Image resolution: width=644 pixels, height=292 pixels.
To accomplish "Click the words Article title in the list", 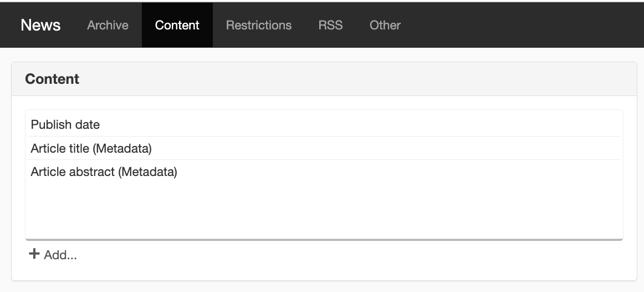I will point(59,148).
